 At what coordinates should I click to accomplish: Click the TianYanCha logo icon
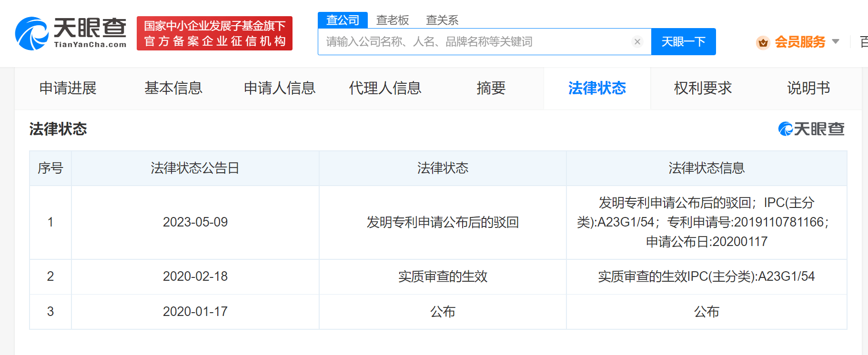(32, 33)
